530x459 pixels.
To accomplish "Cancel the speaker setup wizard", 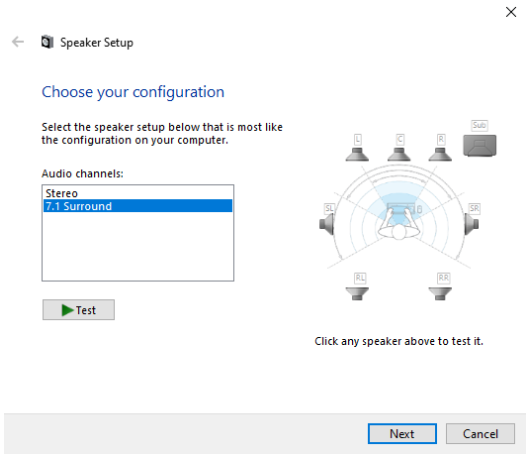I will pyautogui.click(x=480, y=433).
